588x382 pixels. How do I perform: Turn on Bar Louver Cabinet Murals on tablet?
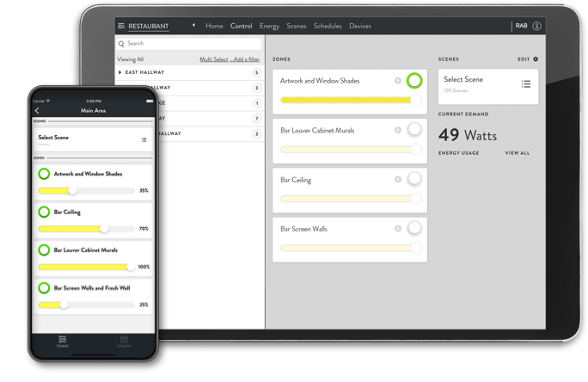414,130
